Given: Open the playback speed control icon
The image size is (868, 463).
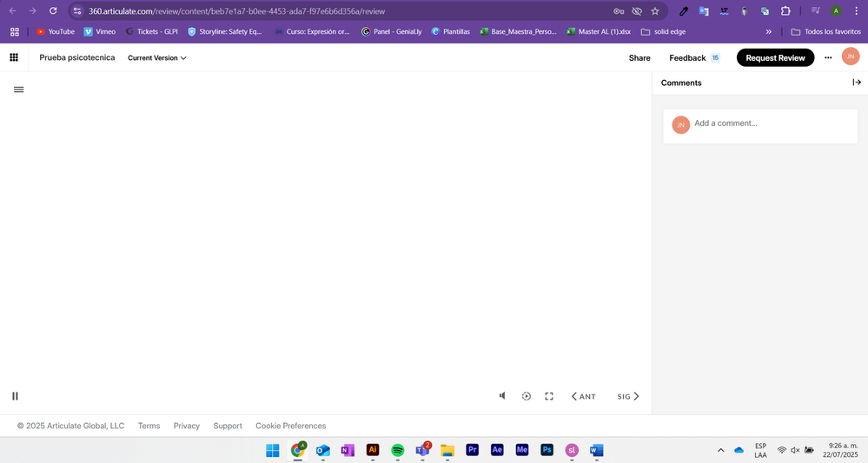Looking at the screenshot, I should 526,396.
